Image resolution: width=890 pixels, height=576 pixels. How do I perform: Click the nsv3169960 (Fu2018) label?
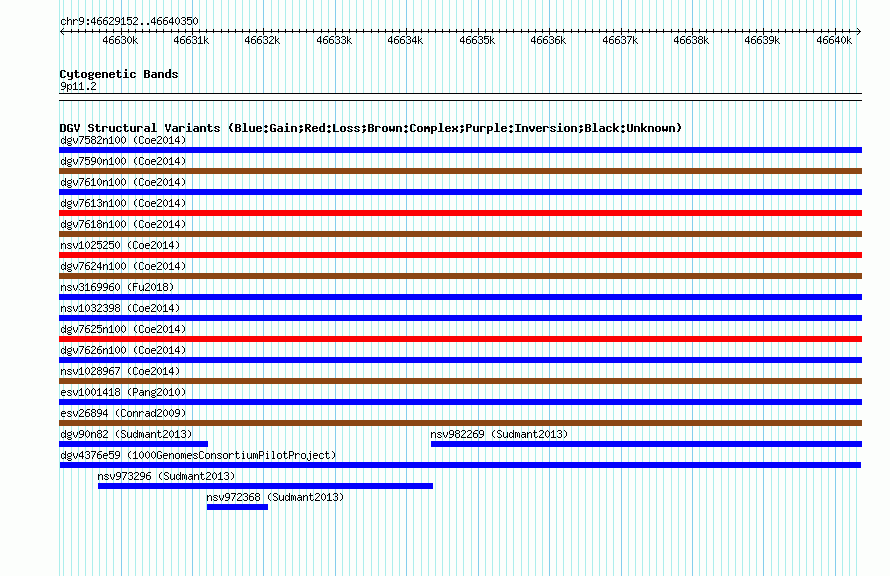[x=117, y=287]
